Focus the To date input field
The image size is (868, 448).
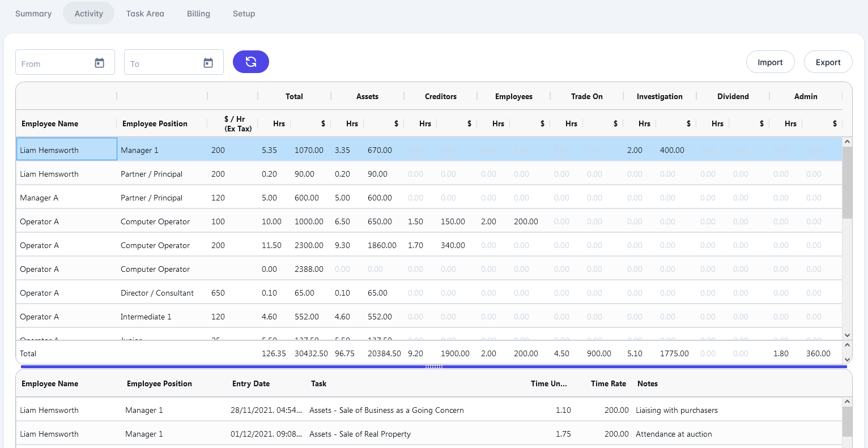point(164,63)
